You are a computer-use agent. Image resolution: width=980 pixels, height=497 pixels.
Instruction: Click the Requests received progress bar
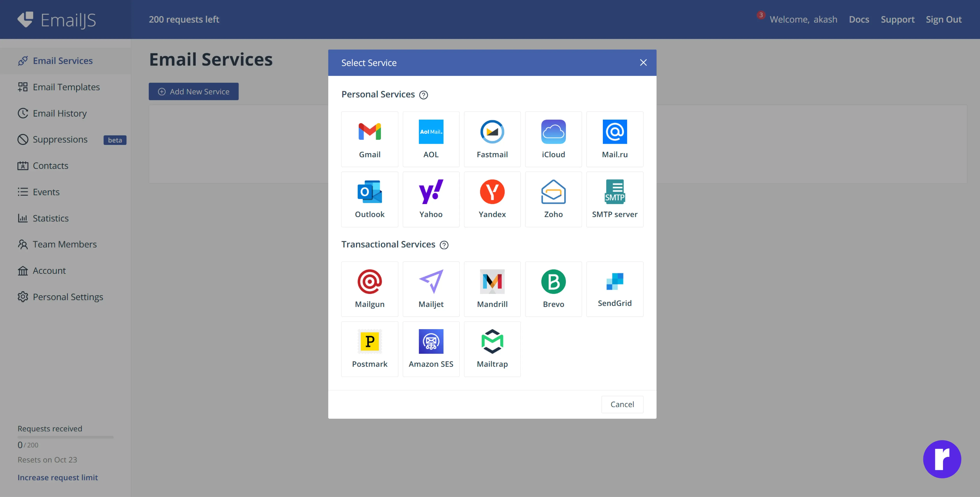coord(65,437)
